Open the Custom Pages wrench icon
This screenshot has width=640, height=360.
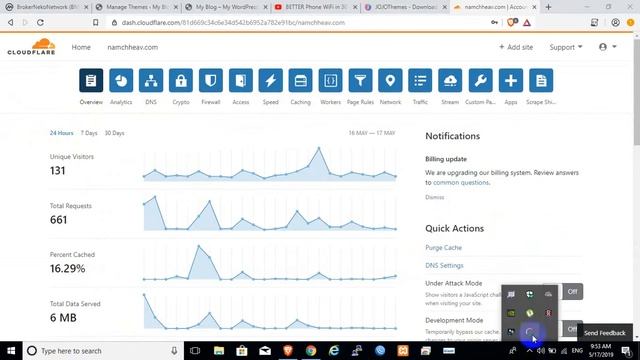[x=480, y=80]
